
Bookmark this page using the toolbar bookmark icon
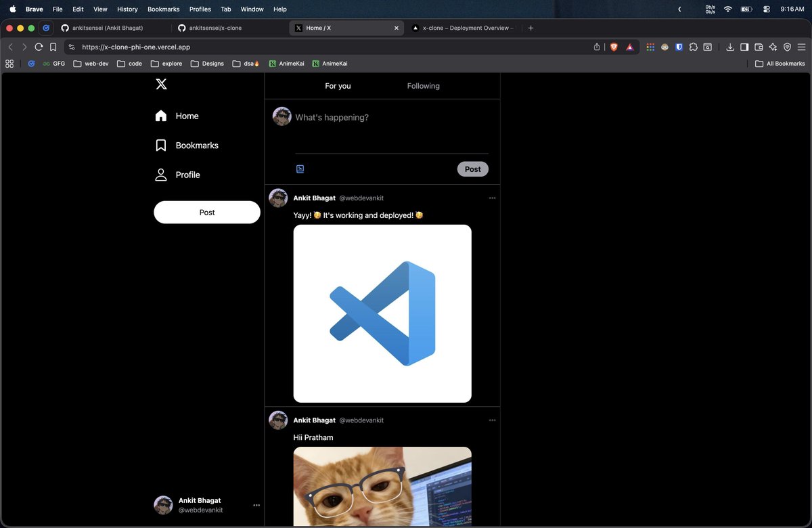coord(53,47)
